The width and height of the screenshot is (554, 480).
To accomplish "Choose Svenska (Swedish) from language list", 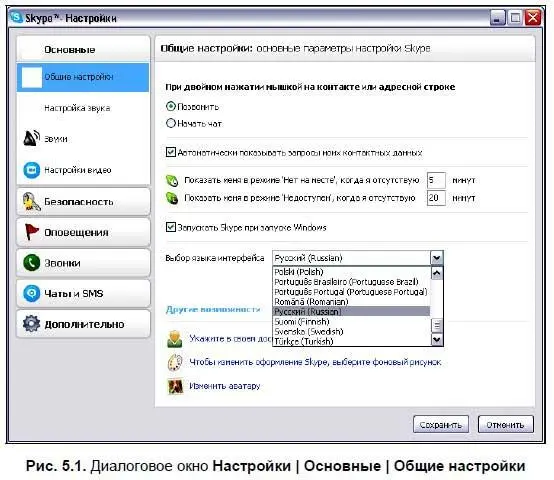I will 352,331.
